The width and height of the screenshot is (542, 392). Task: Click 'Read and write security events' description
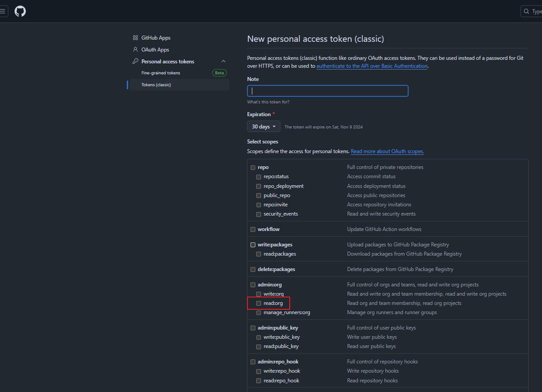point(381,214)
